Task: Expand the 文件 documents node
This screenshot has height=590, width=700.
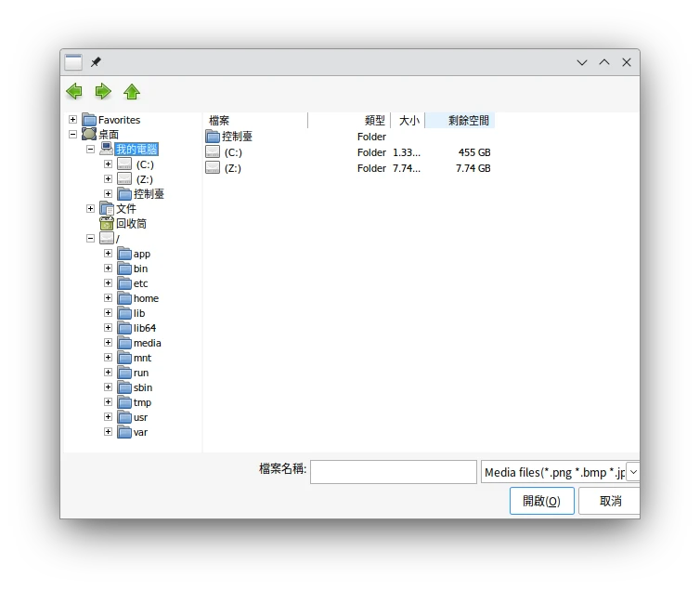Action: coord(91,209)
